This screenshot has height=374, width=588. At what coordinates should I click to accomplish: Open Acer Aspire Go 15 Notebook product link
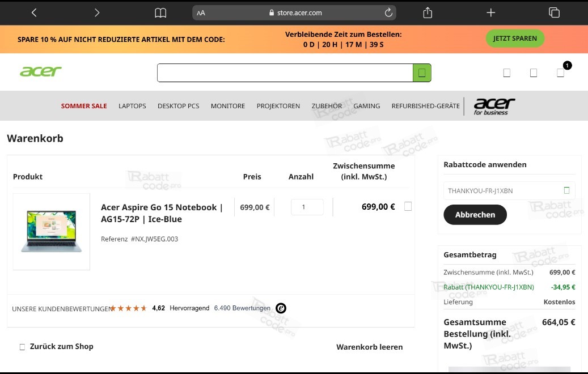[162, 213]
